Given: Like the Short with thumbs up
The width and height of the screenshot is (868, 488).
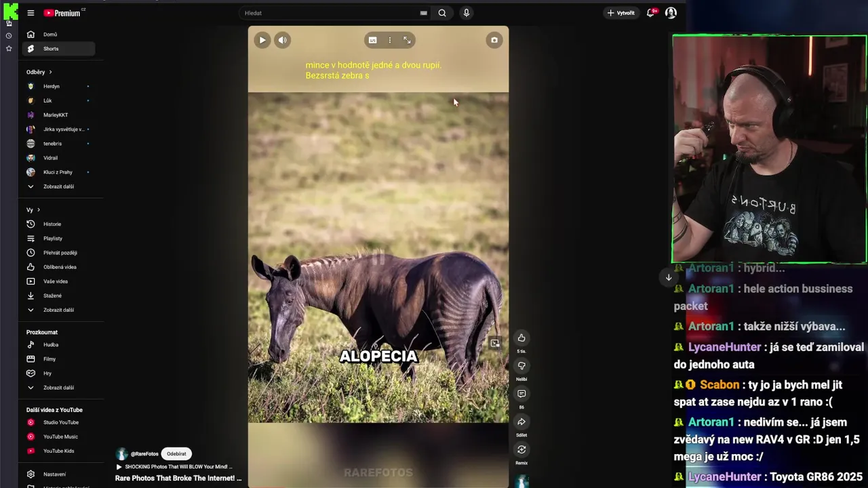Looking at the screenshot, I should [521, 338].
